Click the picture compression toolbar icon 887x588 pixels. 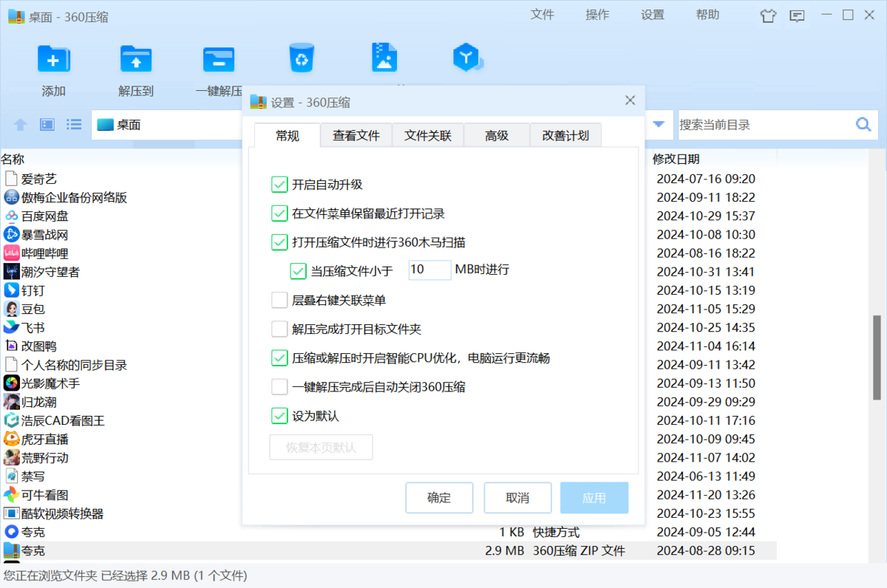pos(384,58)
